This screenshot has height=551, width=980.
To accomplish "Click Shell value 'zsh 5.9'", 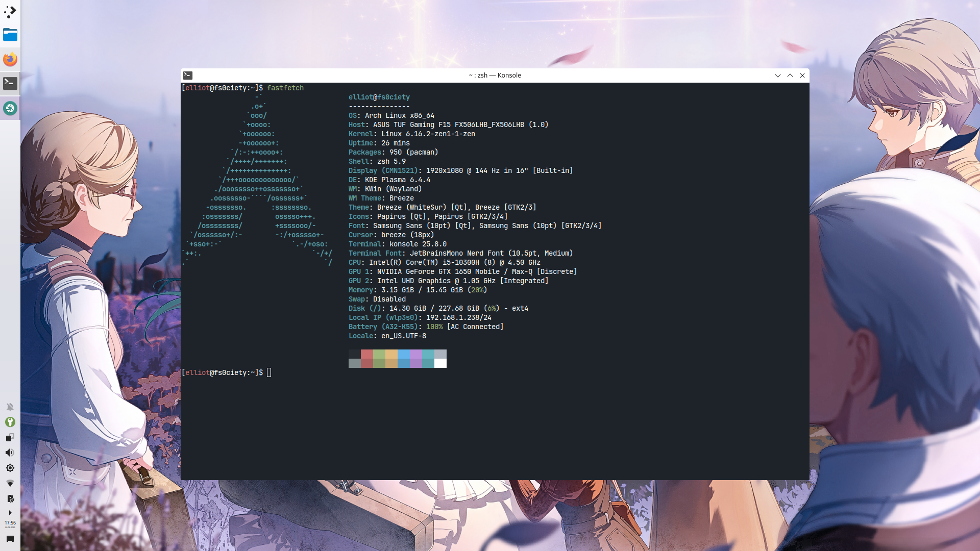I will click(x=391, y=162).
